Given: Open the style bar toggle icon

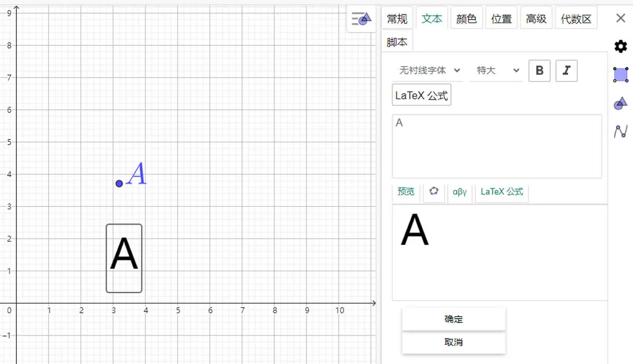Looking at the screenshot, I should (361, 19).
